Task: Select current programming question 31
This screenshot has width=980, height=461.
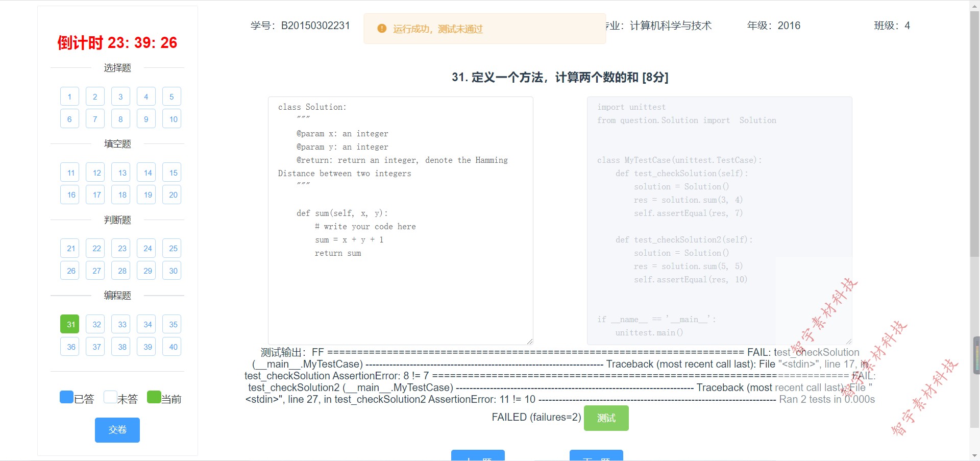Action: pyautogui.click(x=69, y=324)
